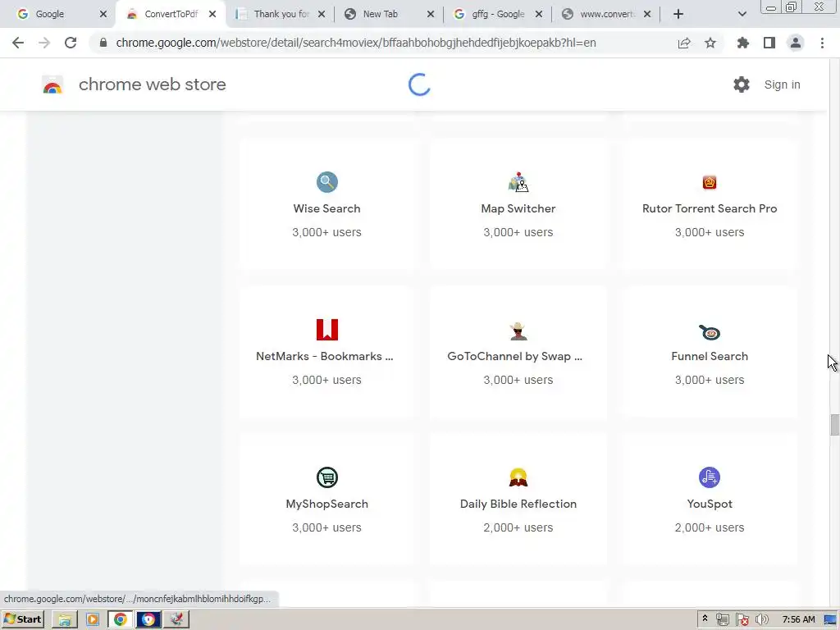Open the Map Switcher title link
The height and width of the screenshot is (630, 840).
[518, 208]
